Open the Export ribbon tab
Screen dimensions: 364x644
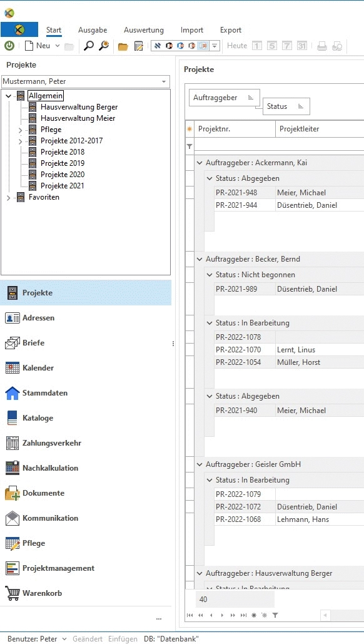231,30
